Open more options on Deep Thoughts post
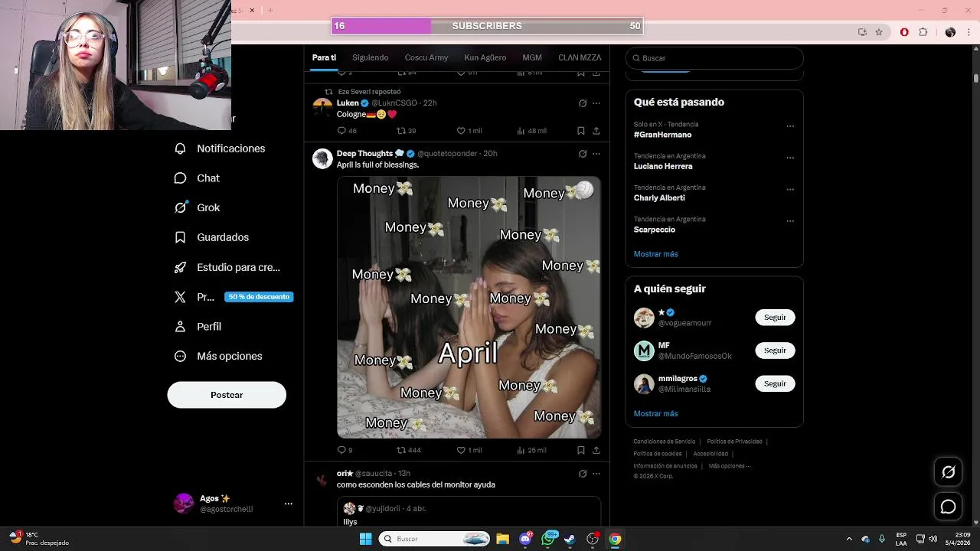980x551 pixels. (x=596, y=154)
